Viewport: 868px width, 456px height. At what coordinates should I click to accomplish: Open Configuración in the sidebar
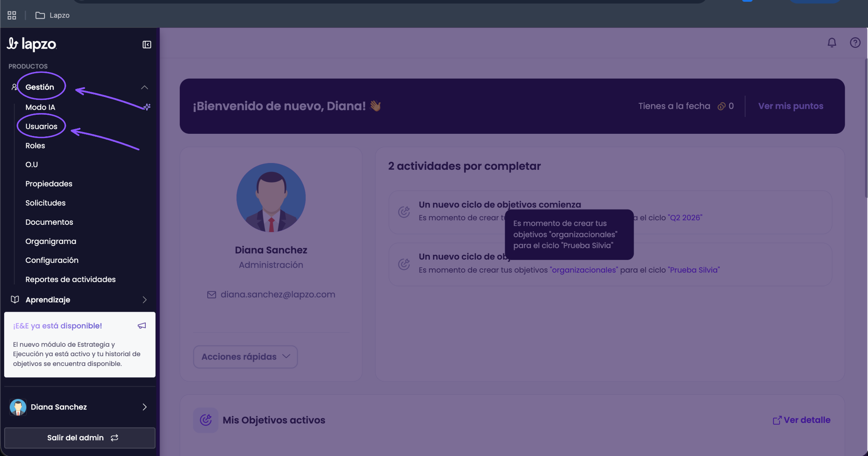coord(52,260)
